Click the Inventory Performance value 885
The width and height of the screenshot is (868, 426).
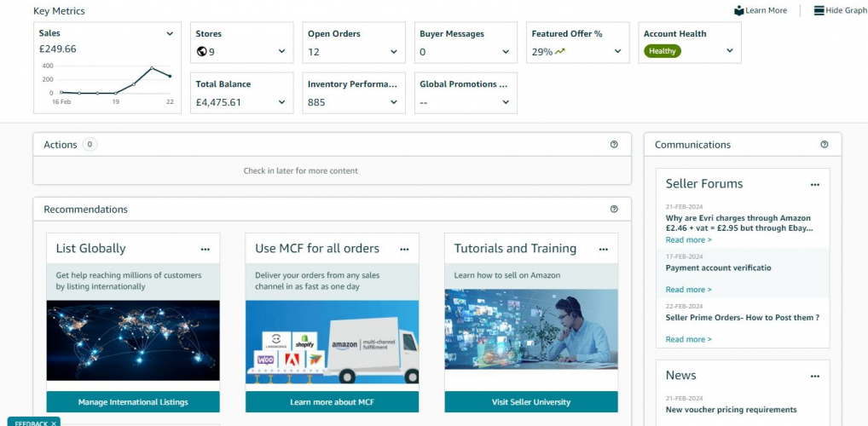[316, 102]
